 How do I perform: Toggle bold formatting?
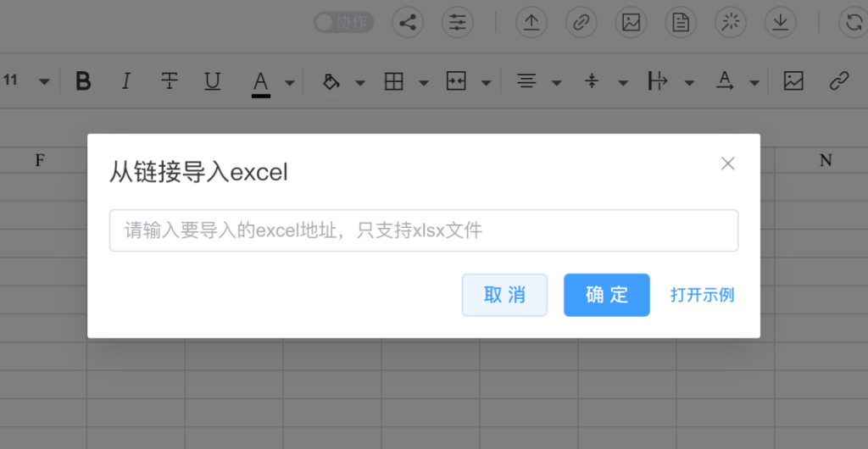(x=83, y=81)
